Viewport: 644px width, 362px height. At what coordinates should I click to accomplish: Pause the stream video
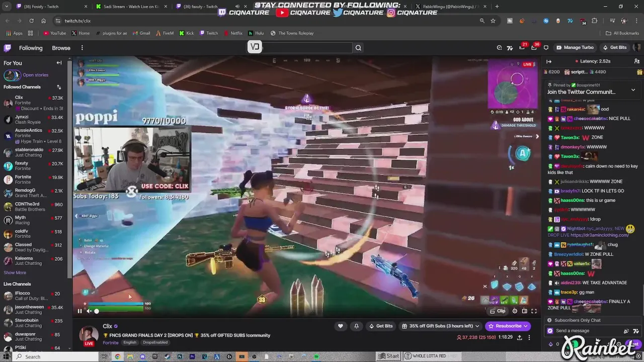coord(79,311)
